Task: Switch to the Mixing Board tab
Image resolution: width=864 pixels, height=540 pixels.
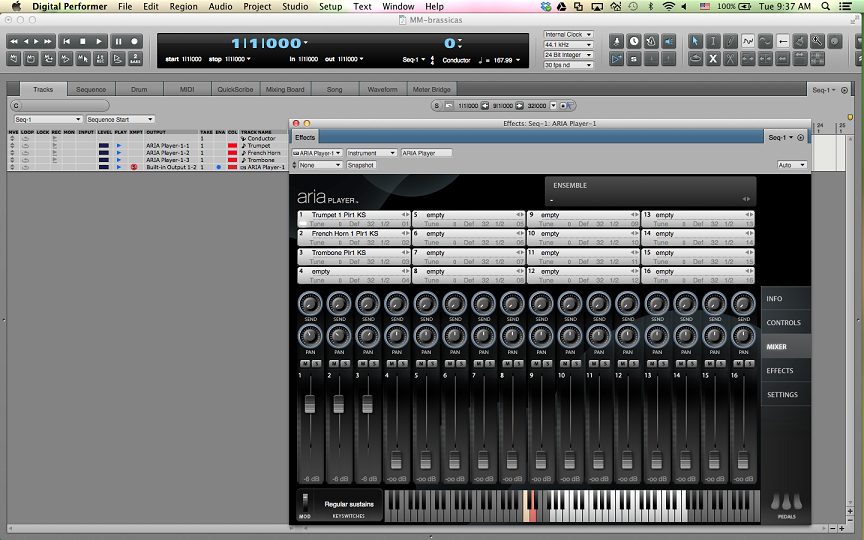Action: click(285, 89)
